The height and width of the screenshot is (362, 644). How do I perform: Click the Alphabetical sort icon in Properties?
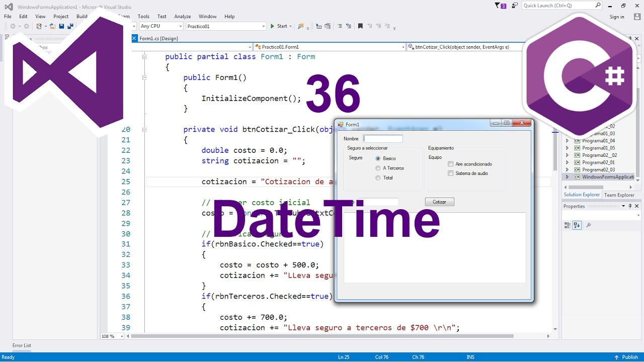[x=577, y=225]
